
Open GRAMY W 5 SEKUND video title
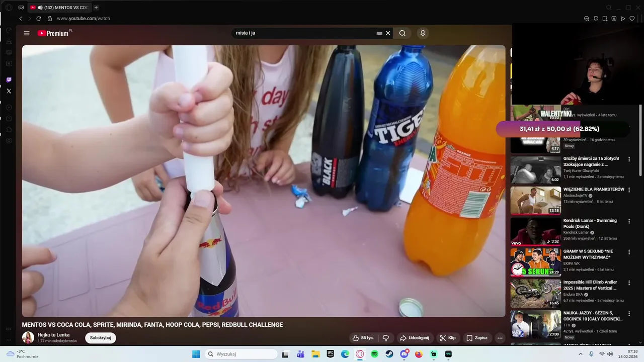click(588, 254)
